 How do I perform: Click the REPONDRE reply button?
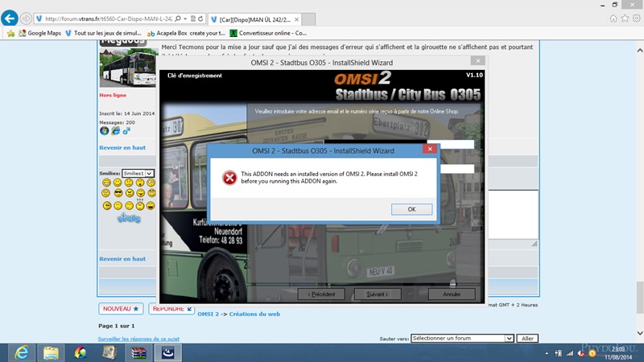[171, 309]
